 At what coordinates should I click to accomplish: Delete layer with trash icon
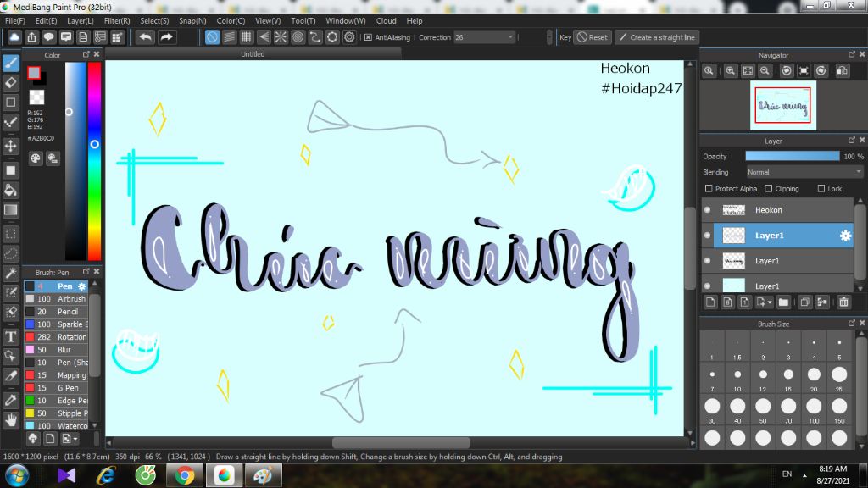tap(843, 302)
